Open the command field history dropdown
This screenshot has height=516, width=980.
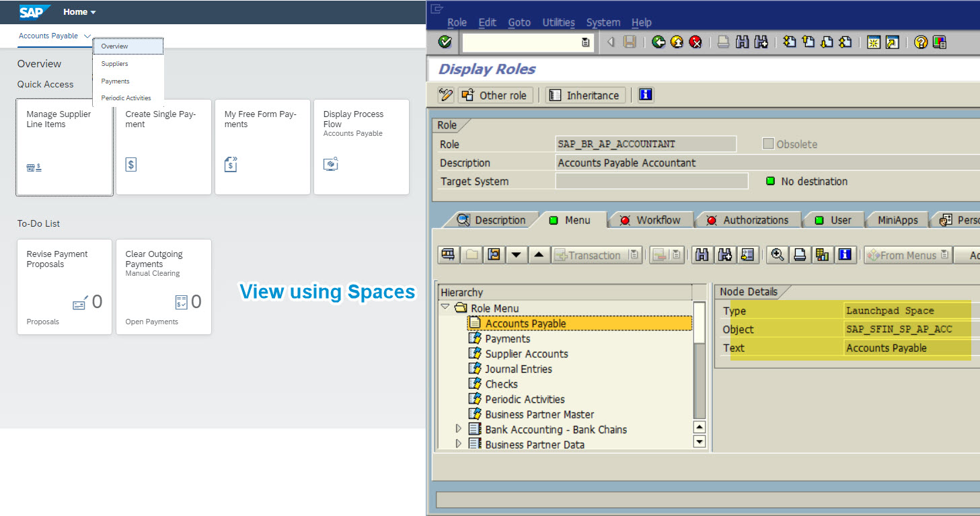(x=585, y=42)
